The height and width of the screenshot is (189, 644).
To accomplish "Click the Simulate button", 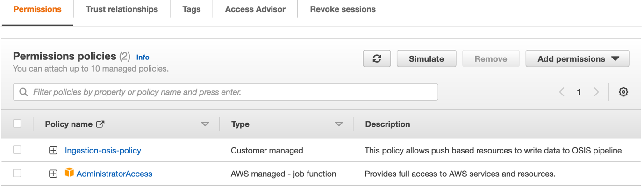I will point(426,59).
